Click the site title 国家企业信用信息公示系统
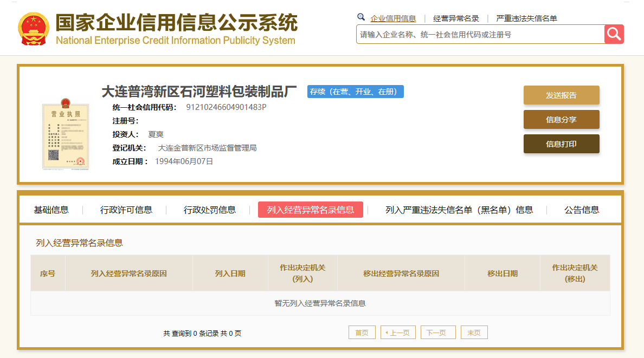This screenshot has height=358, width=644. click(x=177, y=22)
